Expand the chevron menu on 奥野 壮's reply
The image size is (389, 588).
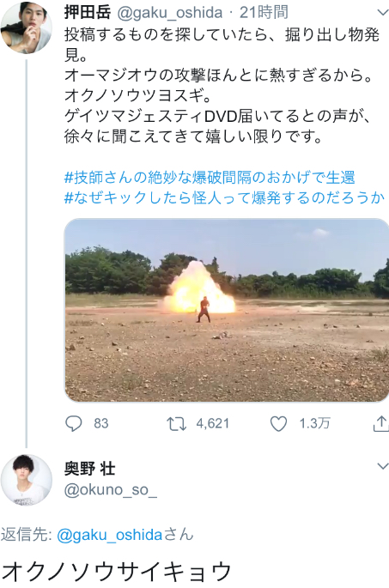pos(382,466)
